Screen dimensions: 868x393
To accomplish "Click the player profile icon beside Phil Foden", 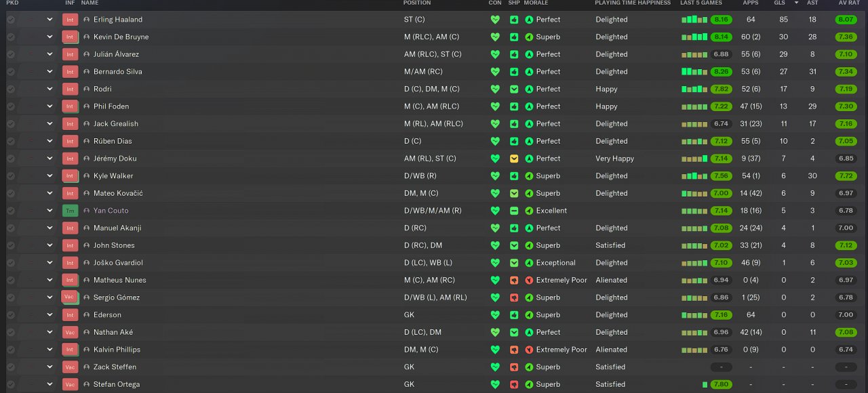I will click(86, 106).
